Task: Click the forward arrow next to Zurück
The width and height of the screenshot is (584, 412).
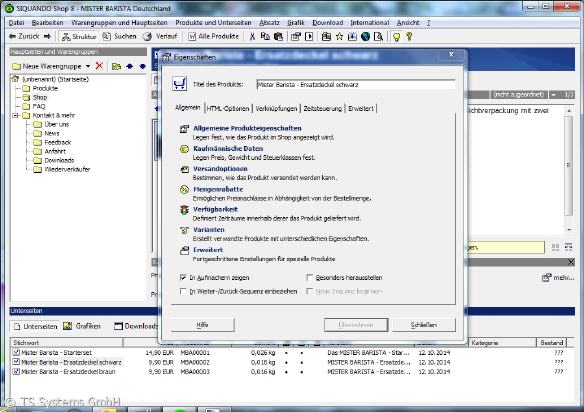Action: [x=47, y=36]
